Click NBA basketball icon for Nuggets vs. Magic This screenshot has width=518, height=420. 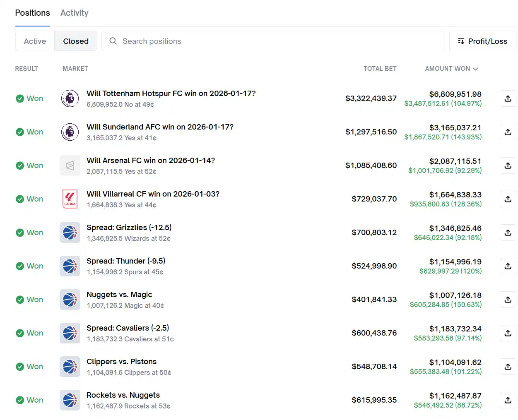click(x=70, y=300)
